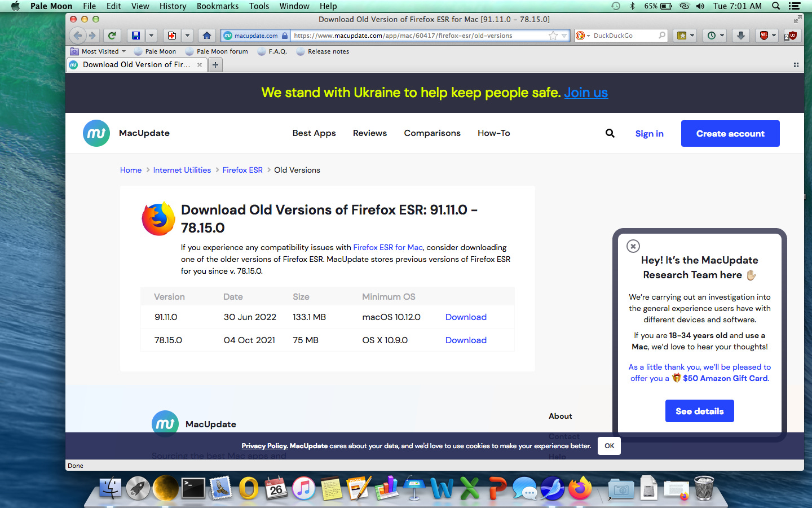Click the MacUpdate logo in the header

pos(96,133)
